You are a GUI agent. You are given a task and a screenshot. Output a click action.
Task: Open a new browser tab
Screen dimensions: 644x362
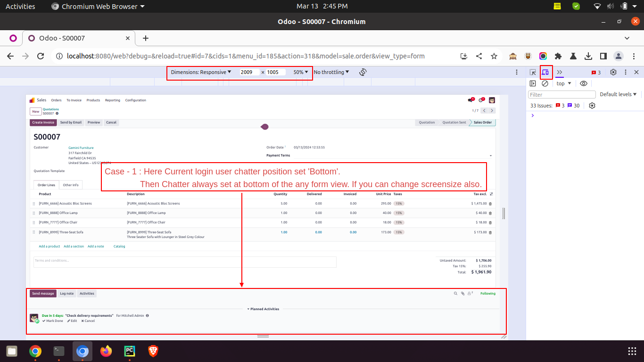click(146, 38)
